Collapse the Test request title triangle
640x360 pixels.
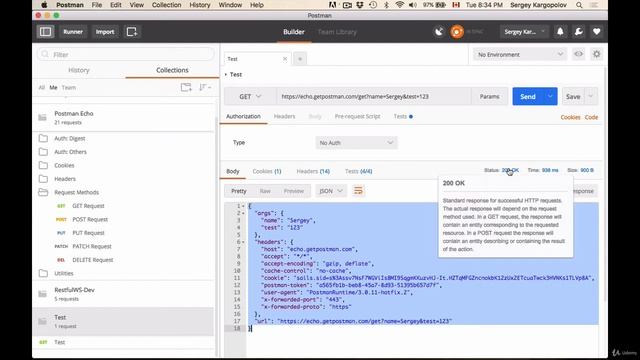tap(226, 74)
